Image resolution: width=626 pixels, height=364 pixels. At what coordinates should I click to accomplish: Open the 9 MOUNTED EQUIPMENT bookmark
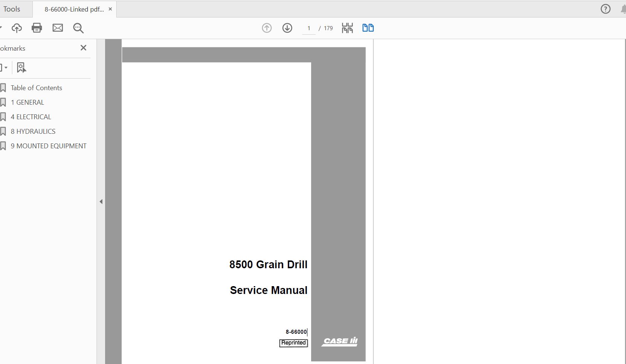click(x=48, y=146)
